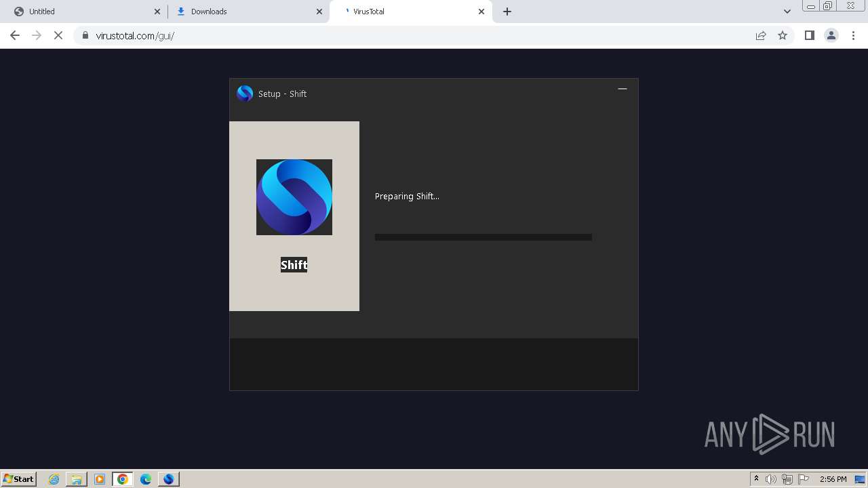
Task: Open the Windows Start menu
Action: tap(19, 479)
